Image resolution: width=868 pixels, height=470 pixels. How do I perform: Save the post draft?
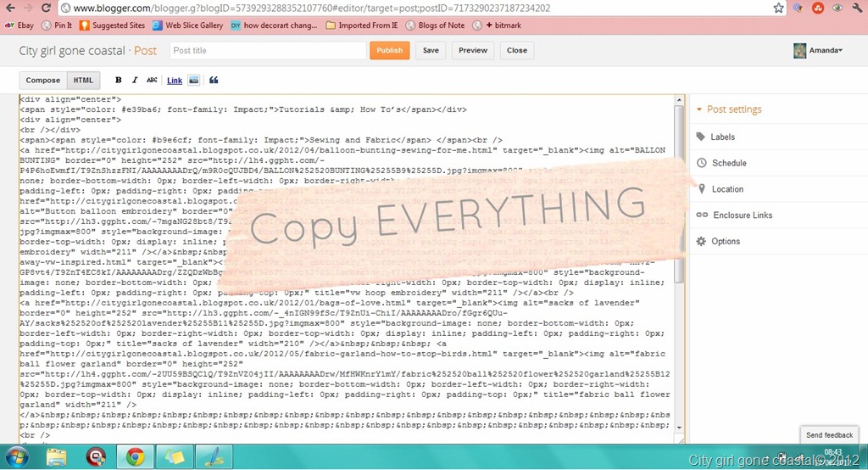coord(431,50)
